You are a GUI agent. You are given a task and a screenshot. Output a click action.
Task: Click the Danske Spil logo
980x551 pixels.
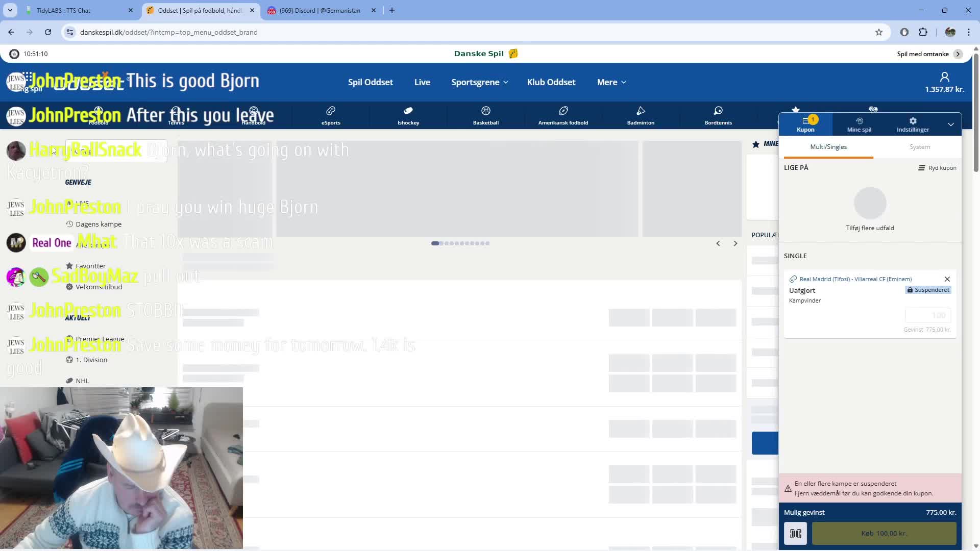click(486, 54)
